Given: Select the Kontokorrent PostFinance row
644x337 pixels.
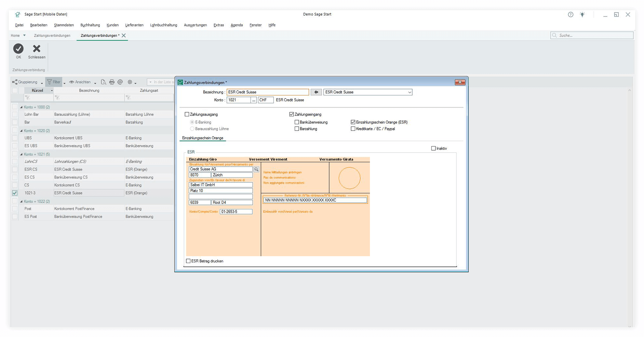Looking at the screenshot, I should pyautogui.click(x=92, y=209).
